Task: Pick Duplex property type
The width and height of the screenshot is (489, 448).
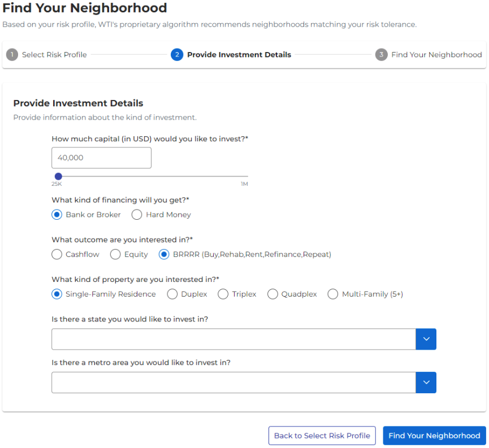Action: 172,294
